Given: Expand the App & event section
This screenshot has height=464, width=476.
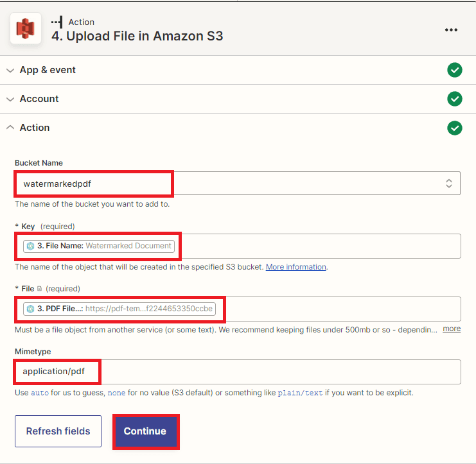Looking at the screenshot, I should (x=48, y=70).
